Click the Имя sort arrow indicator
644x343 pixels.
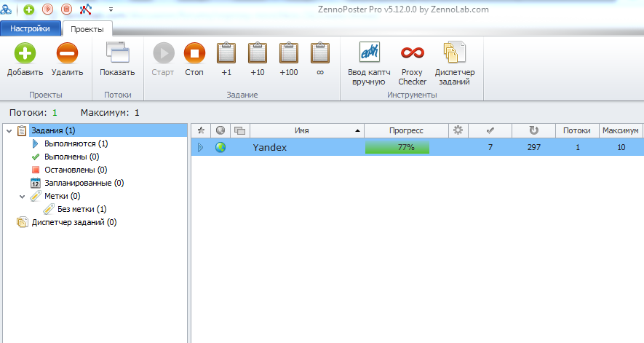pyautogui.click(x=357, y=131)
